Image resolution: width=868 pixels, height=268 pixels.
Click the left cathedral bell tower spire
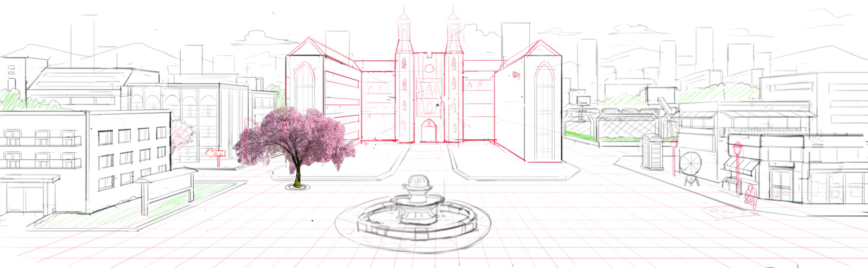(x=404, y=29)
